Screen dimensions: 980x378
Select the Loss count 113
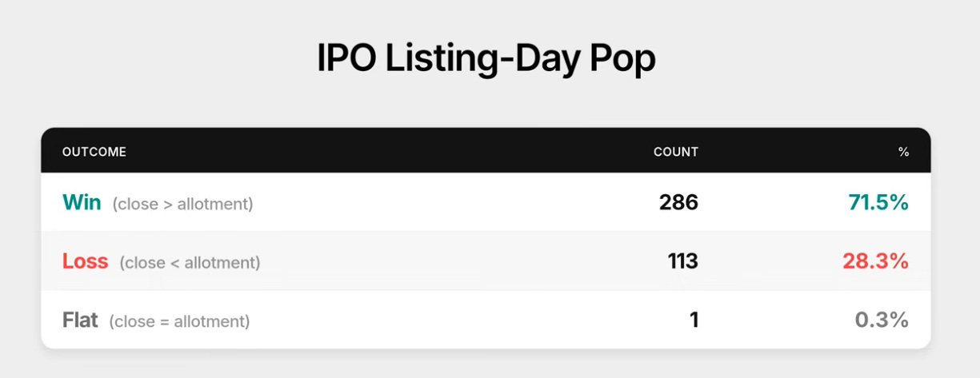[683, 261]
